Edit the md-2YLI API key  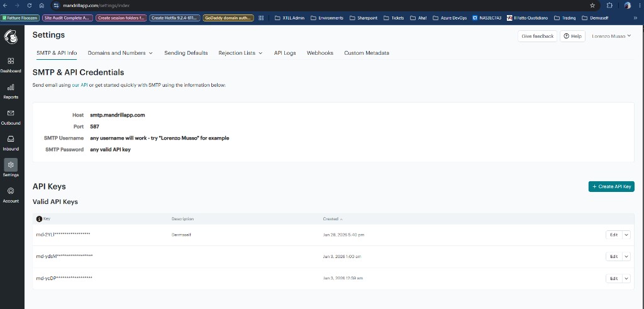(x=614, y=235)
